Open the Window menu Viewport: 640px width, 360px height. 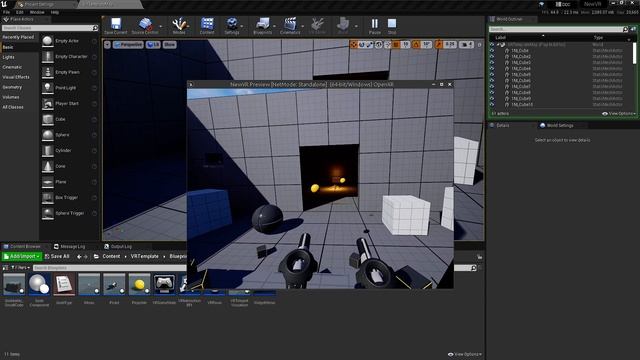37,12
